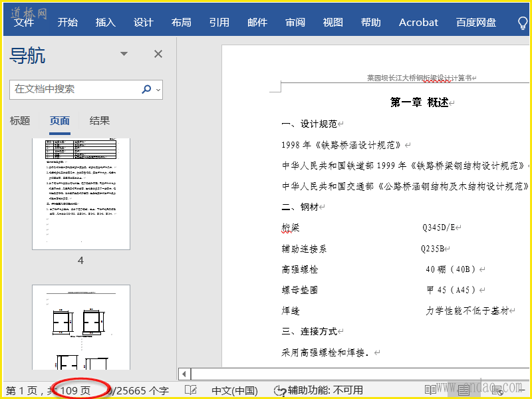The width and height of the screenshot is (532, 399).
Task: Open the 邮件 ribbon tab
Action: point(257,23)
